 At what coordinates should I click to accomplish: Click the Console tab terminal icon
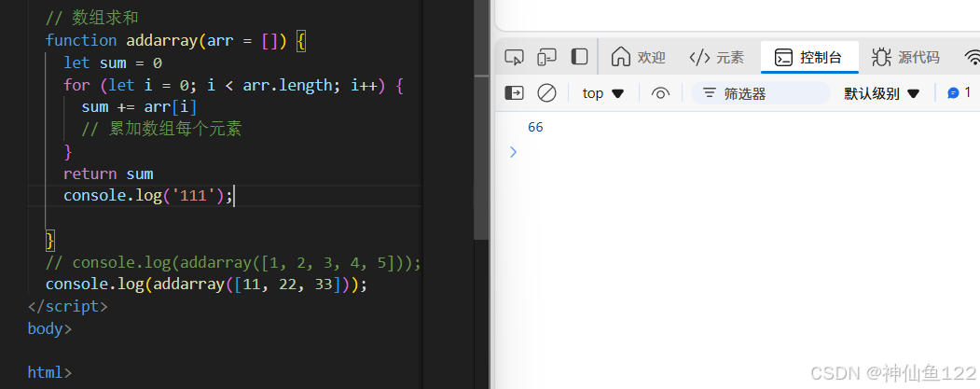[783, 58]
